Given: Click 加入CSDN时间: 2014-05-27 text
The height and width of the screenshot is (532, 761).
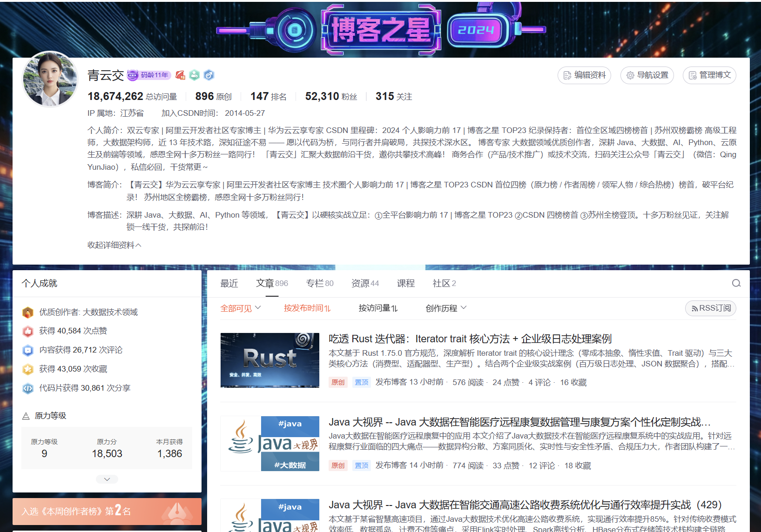Looking at the screenshot, I should 213,113.
